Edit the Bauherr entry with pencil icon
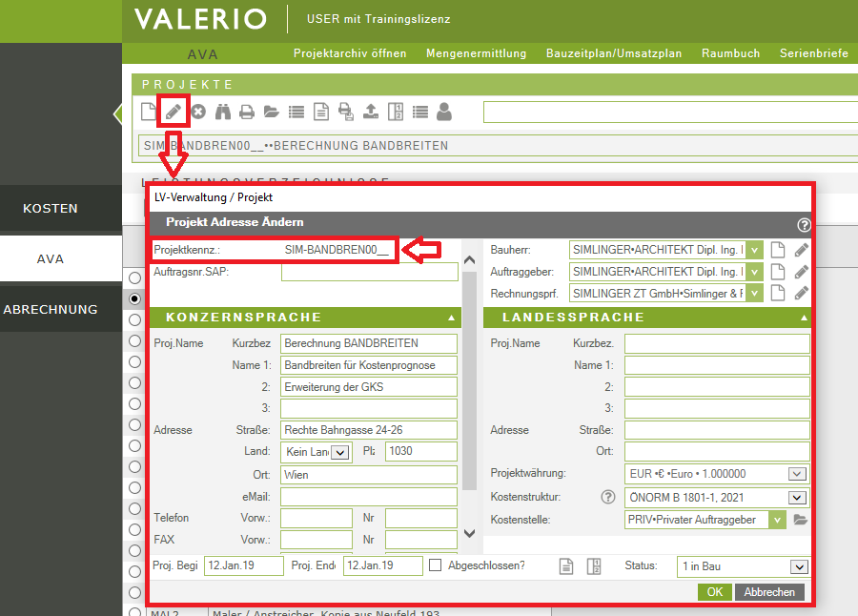 coord(801,250)
